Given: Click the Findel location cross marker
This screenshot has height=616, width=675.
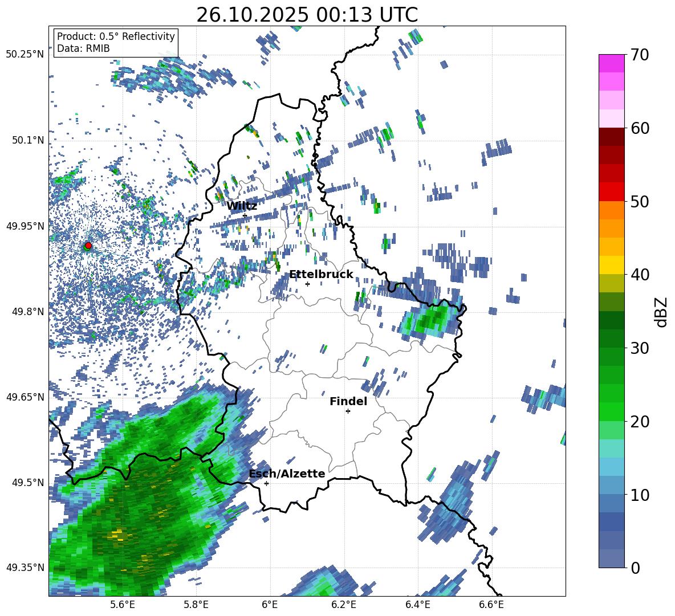Looking at the screenshot, I should 348,411.
